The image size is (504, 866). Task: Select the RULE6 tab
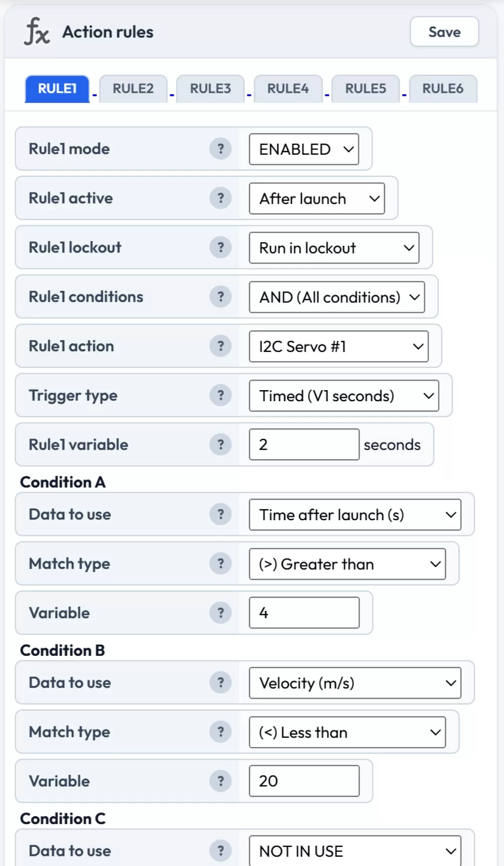coord(443,89)
